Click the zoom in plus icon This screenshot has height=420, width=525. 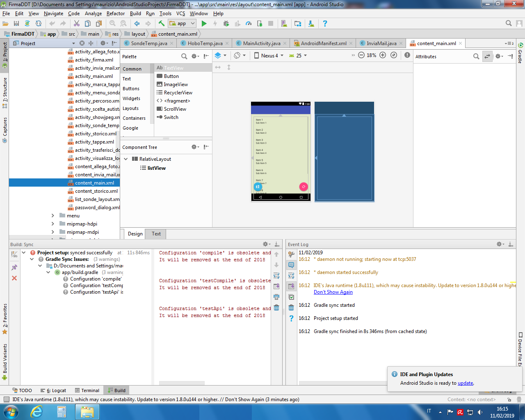click(x=383, y=55)
